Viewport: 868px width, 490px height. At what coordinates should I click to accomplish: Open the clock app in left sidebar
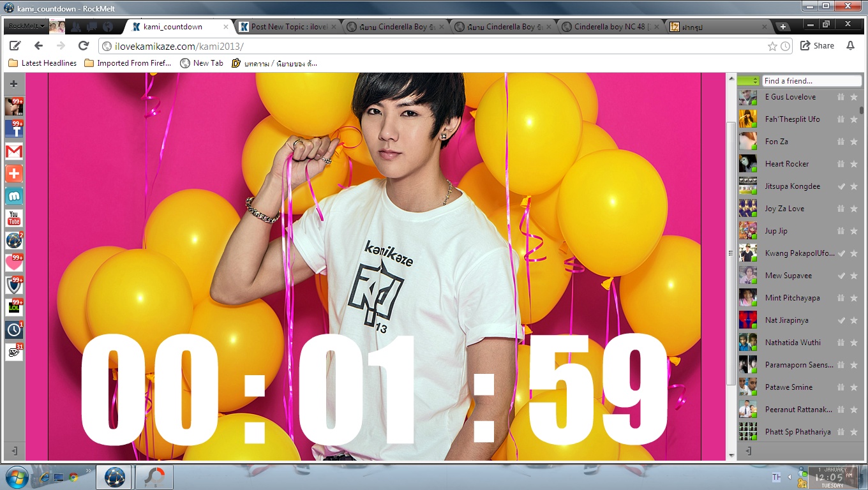pos(14,330)
